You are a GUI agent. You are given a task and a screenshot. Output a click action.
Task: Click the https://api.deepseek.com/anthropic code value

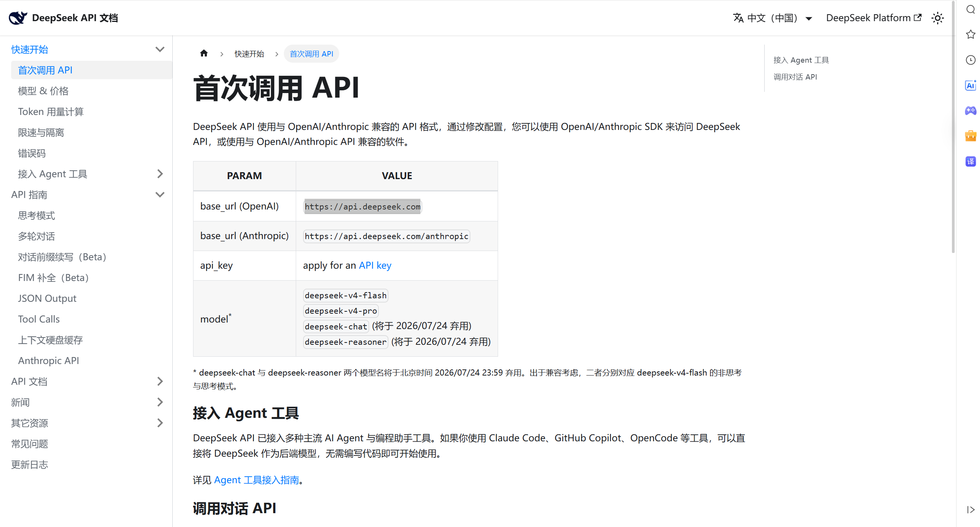387,236
